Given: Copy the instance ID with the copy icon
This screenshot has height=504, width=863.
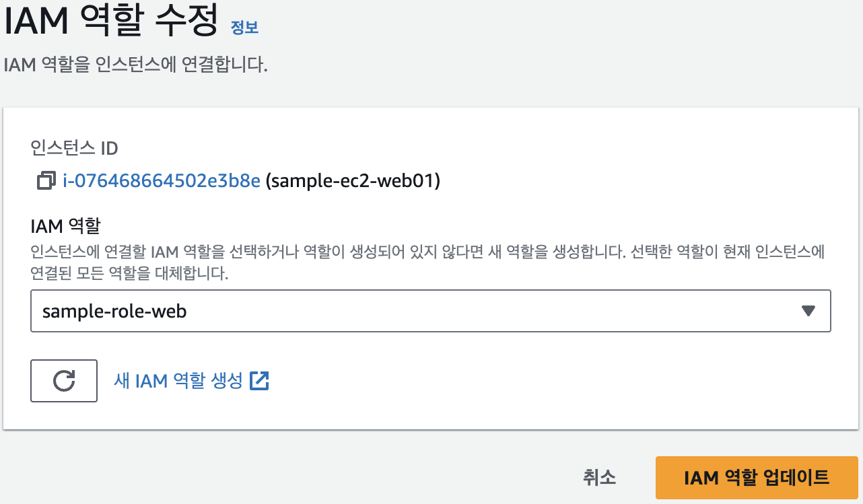Looking at the screenshot, I should [46, 181].
